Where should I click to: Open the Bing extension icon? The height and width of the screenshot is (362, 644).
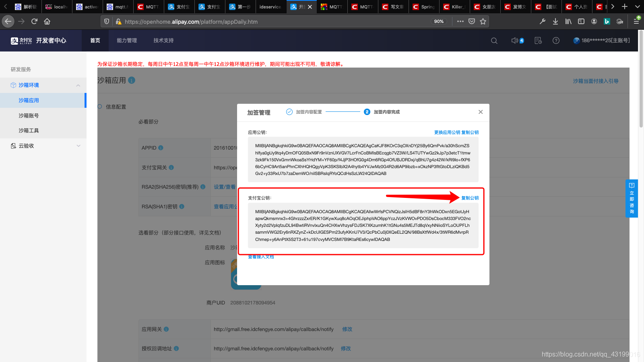pos(607,21)
